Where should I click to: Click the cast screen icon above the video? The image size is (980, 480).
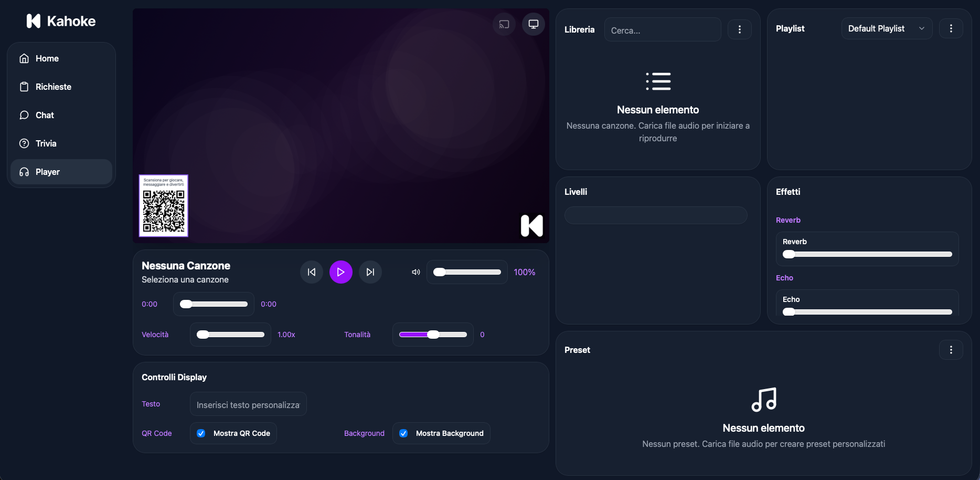pos(504,24)
